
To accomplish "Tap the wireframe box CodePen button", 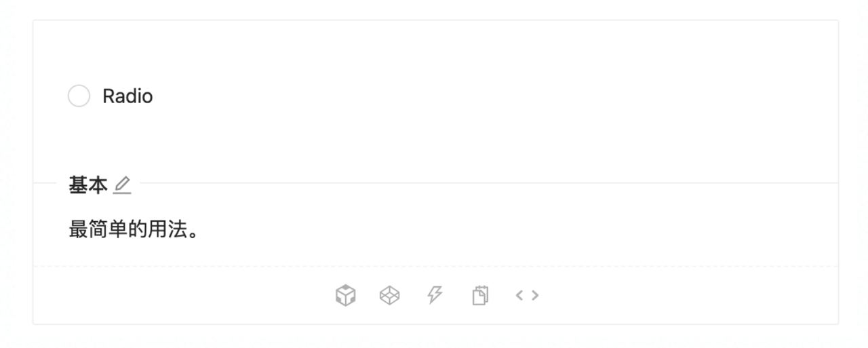I will tap(389, 295).
